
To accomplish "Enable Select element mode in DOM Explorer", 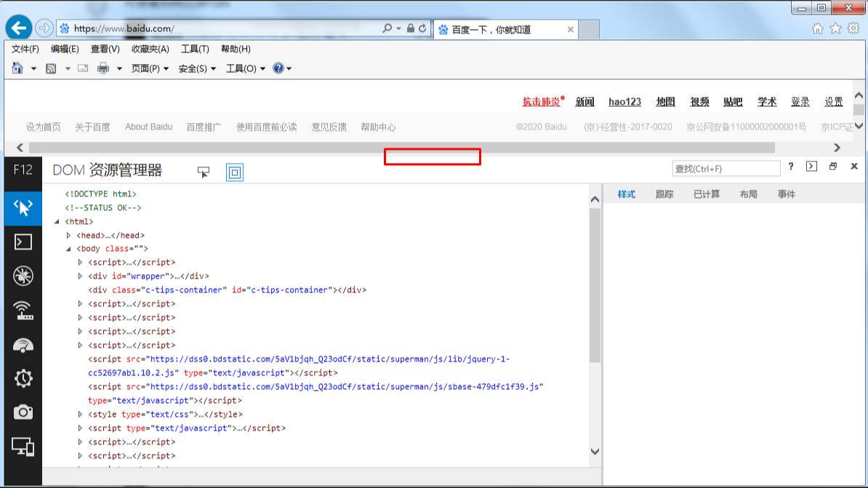I will [204, 172].
